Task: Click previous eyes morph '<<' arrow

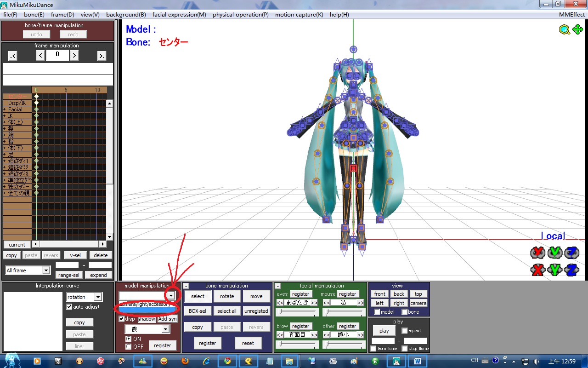Action: tap(280, 303)
